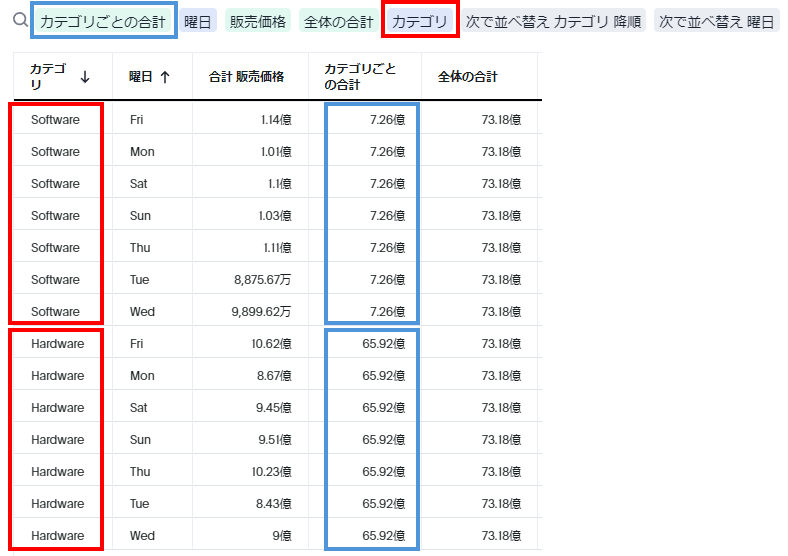Screen dimensions: 788x556
Task: Click the 全体の合計 search token
Action: pos(337,21)
